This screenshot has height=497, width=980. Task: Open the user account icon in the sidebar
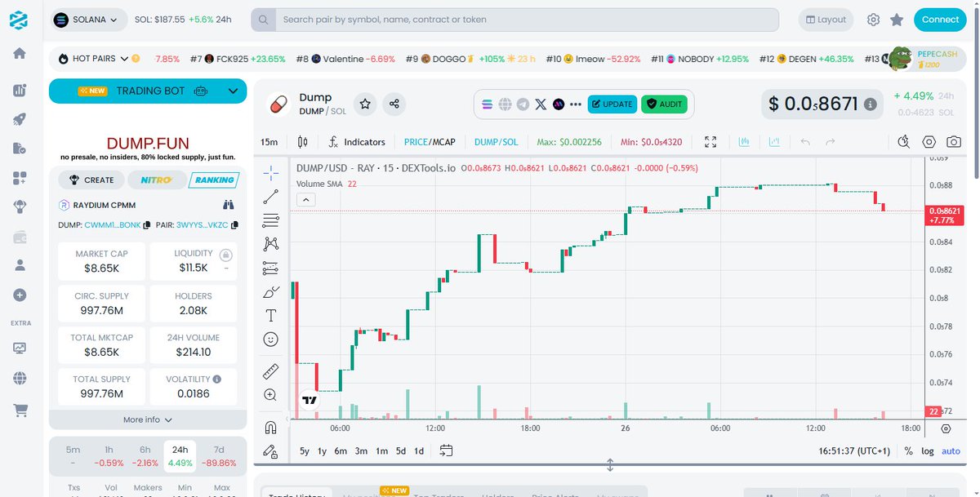click(x=20, y=265)
